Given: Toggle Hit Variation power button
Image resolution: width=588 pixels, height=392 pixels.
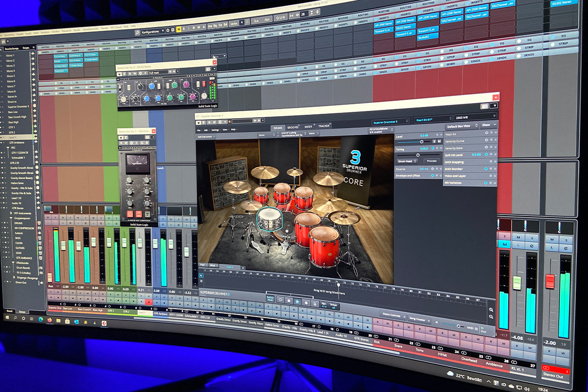Looking at the screenshot, I should [486, 183].
